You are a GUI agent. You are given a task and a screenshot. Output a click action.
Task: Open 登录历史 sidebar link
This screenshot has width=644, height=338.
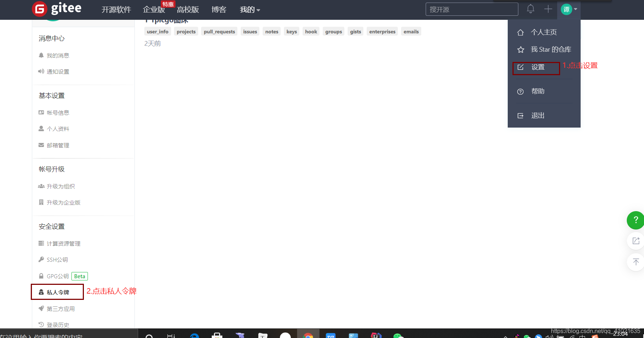click(x=58, y=325)
